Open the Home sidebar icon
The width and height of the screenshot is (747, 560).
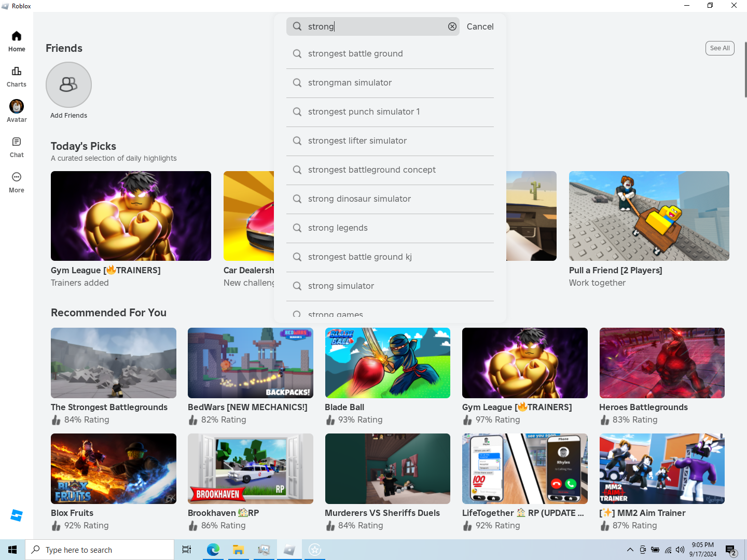pyautogui.click(x=17, y=41)
